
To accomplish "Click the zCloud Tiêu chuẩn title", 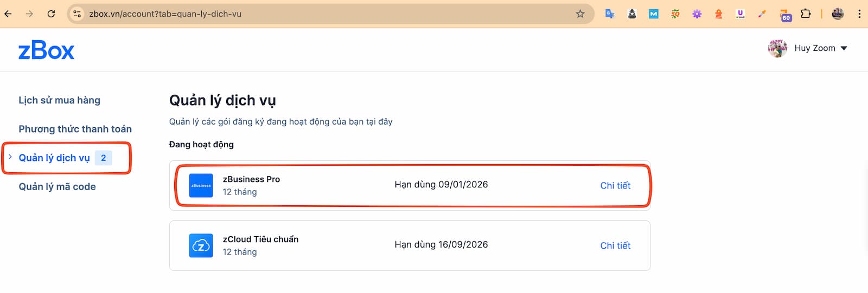I will [x=260, y=239].
